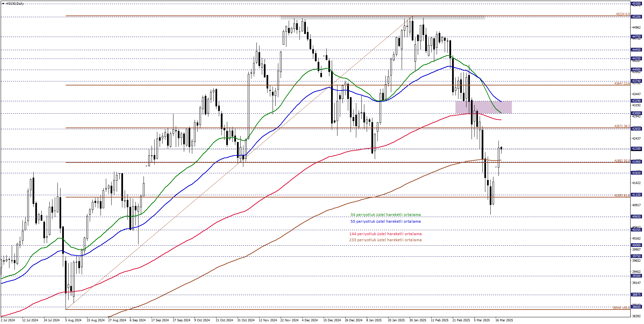Click the Fibonacci 41882 50.0 level label
This screenshot has height=324, width=644.
point(622,161)
